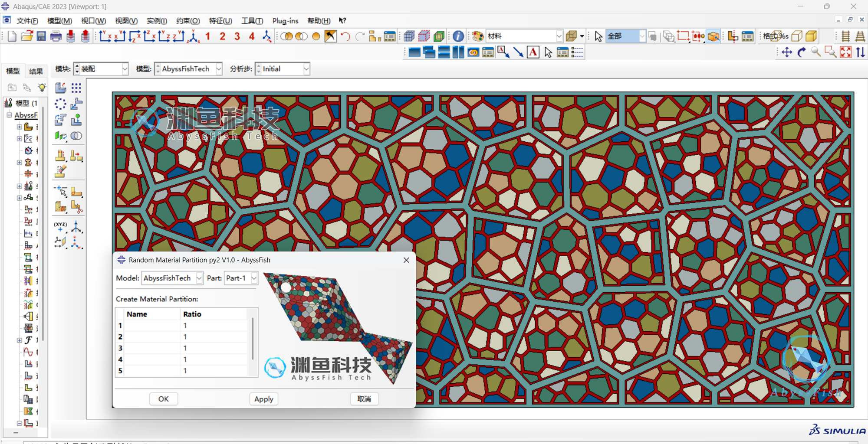
Task: Open the 约束(O) menu
Action: pyautogui.click(x=188, y=21)
